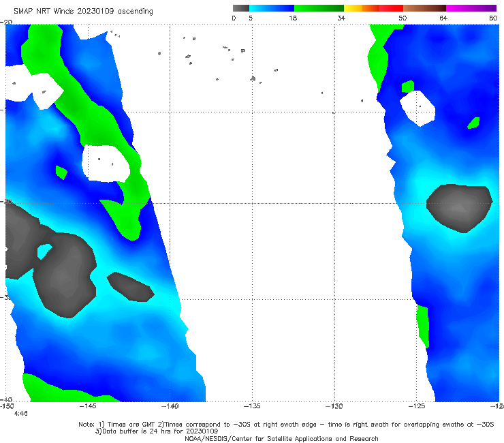This screenshot has width=504, height=443.
Task: Click the '-20' latitude label
Action: (x=6, y=22)
